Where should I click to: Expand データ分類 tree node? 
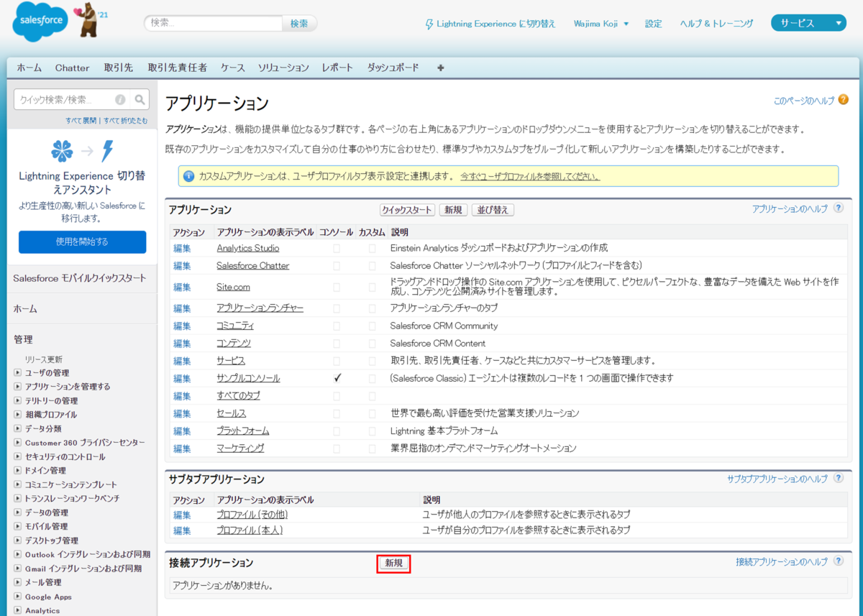click(18, 428)
